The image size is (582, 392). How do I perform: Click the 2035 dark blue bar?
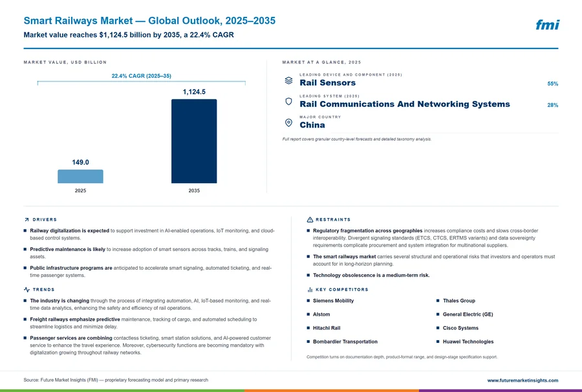coord(194,141)
